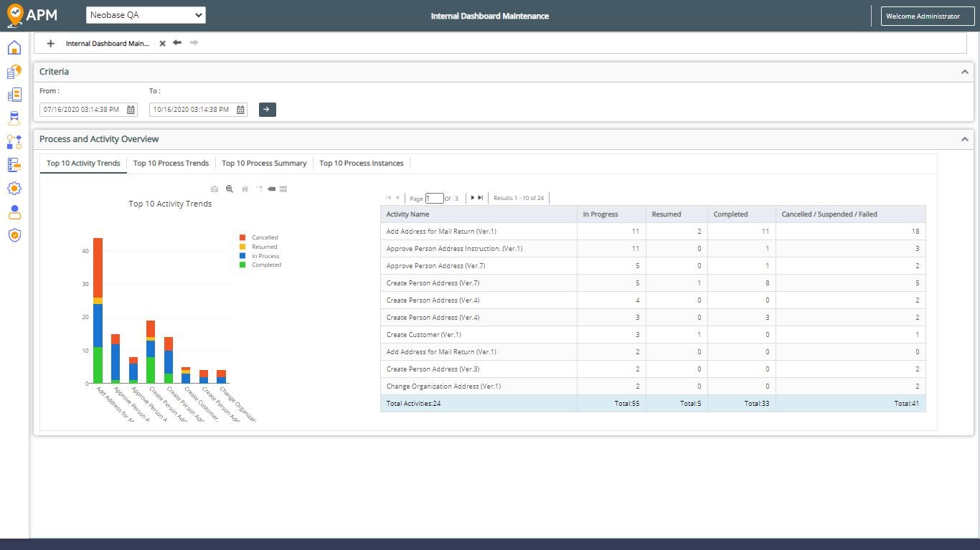The width and height of the screenshot is (980, 550).
Task: Collapse Process and Activity Overview panel
Action: (965, 139)
